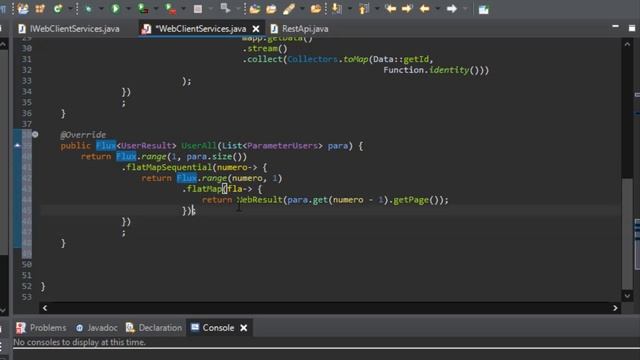Close the Console view
This screenshot has height=360, width=640.
244,328
